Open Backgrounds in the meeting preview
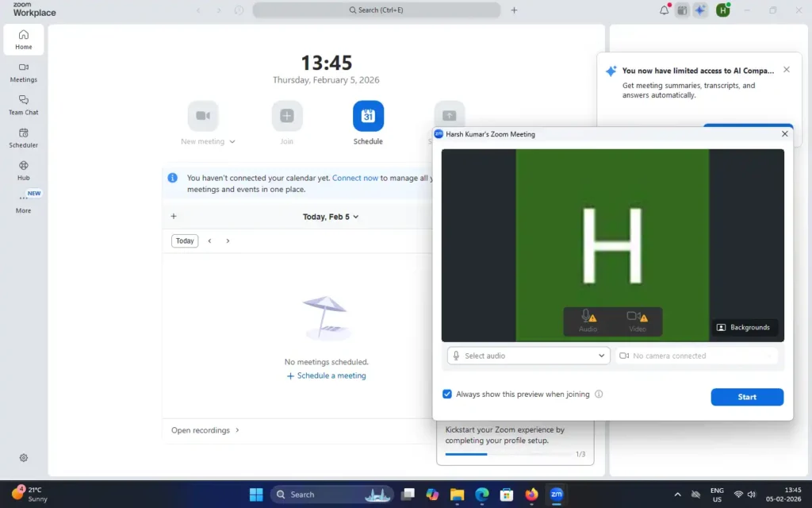 744,327
